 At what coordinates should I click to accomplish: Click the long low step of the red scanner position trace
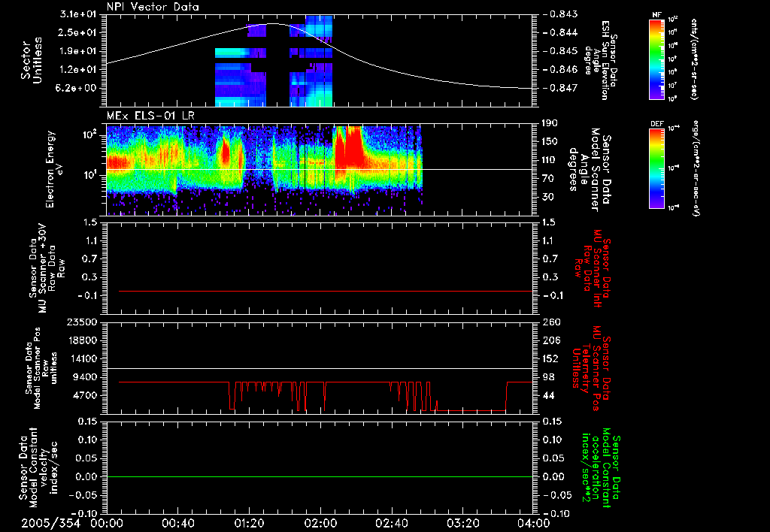point(471,410)
